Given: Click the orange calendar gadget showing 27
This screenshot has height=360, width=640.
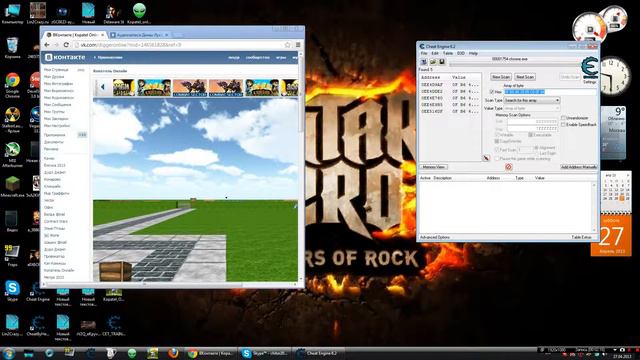Looking at the screenshot, I should (x=611, y=235).
